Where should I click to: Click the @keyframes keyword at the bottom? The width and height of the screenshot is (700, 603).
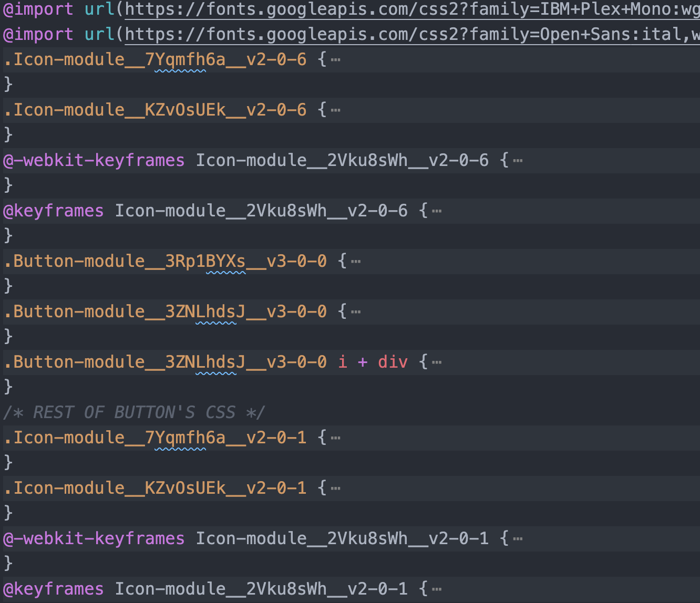point(53,588)
